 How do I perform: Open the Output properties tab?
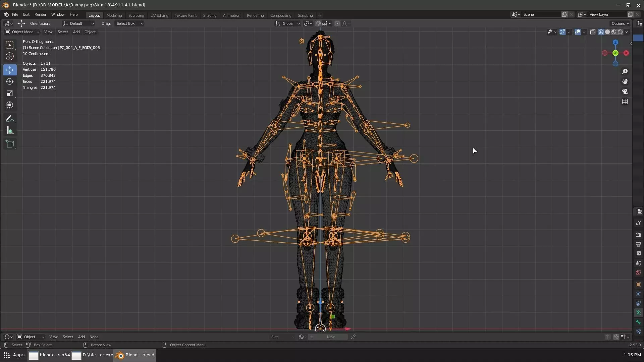coord(638,244)
